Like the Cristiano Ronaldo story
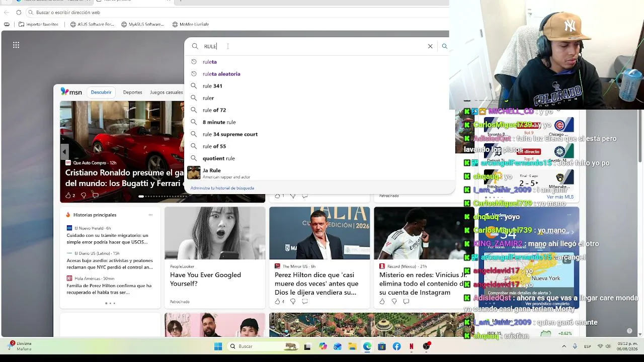The image size is (644, 362). pyautogui.click(x=68, y=196)
